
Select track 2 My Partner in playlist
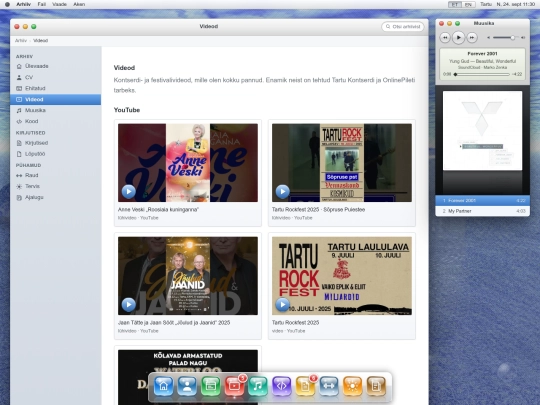(482, 211)
